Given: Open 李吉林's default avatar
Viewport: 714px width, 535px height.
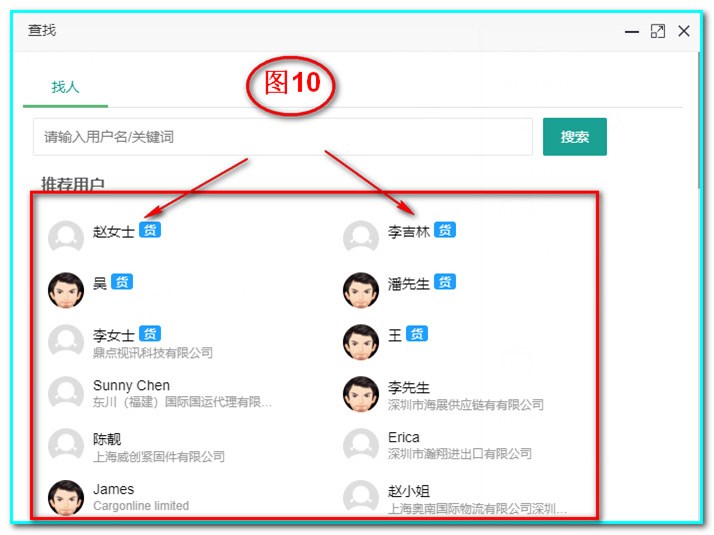Looking at the screenshot, I should coord(361,238).
